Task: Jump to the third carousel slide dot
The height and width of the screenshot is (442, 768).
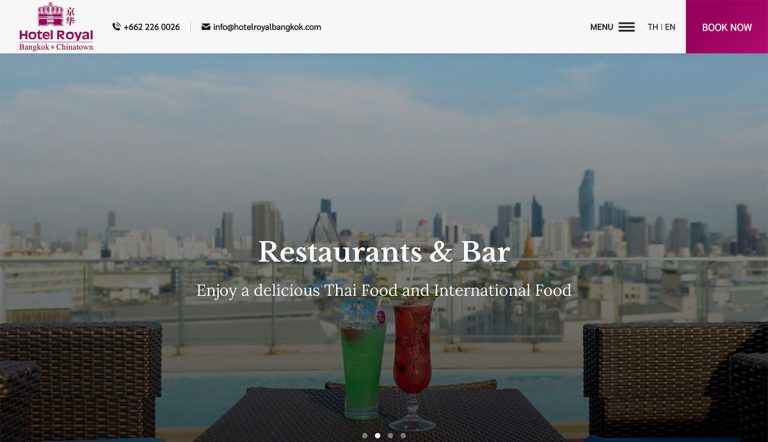Action: click(x=390, y=435)
